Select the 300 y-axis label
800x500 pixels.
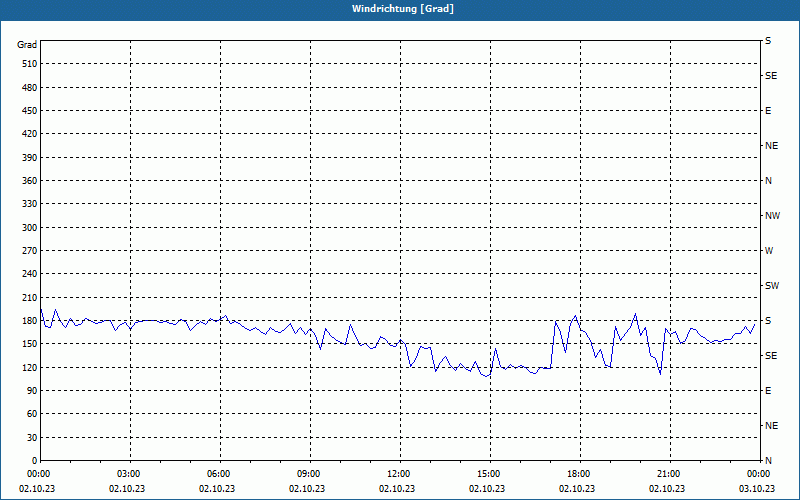(x=30, y=228)
